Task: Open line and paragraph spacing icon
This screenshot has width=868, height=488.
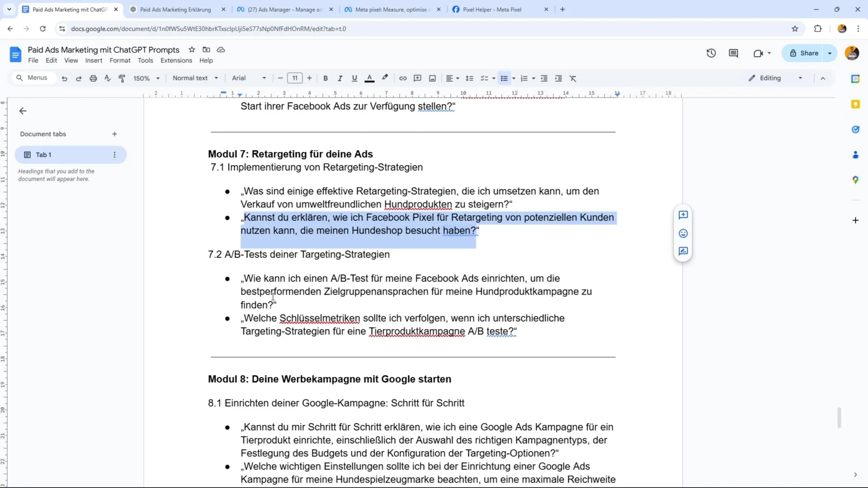Action: pyautogui.click(x=469, y=78)
